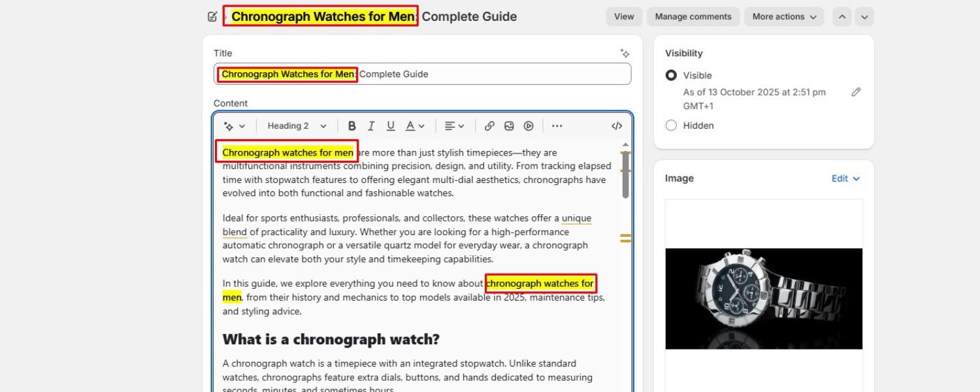This screenshot has height=392, width=980.
Task: Open the Edit dropdown in the Image panel
Action: click(845, 178)
